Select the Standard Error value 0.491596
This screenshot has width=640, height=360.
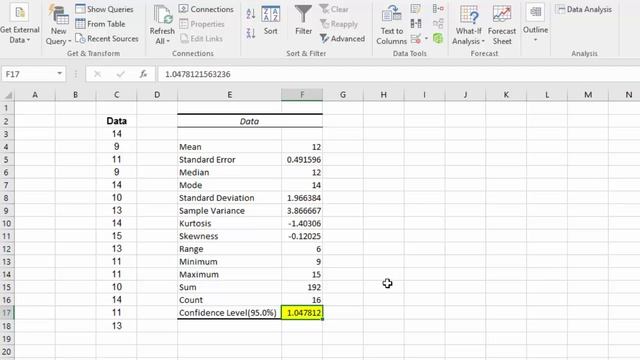coord(302,160)
